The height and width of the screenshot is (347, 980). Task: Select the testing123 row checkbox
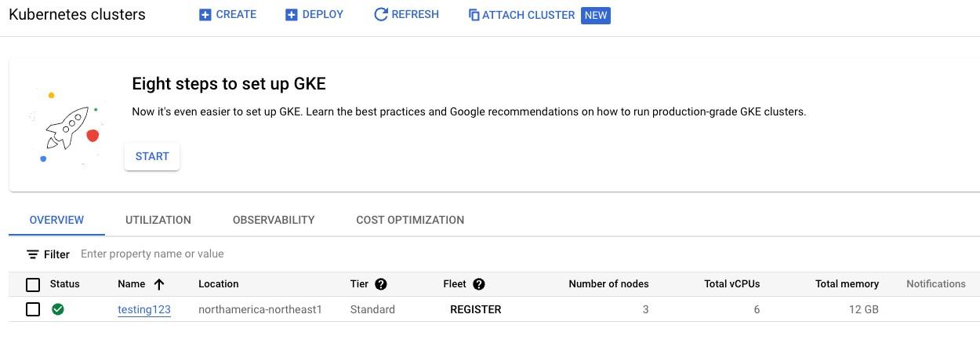click(x=33, y=309)
